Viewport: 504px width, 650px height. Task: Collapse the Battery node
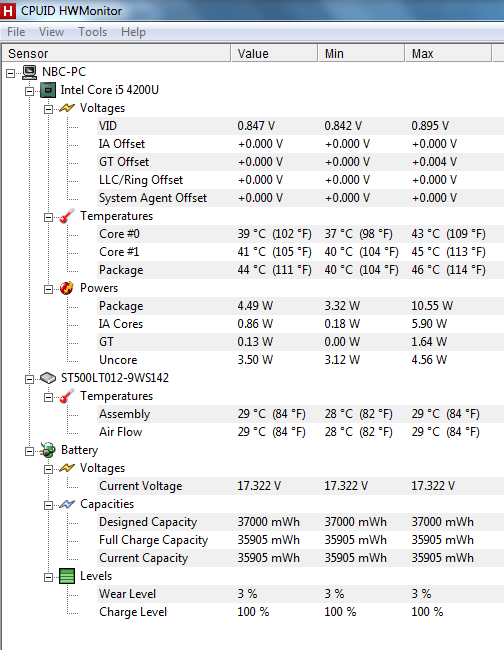point(29,451)
